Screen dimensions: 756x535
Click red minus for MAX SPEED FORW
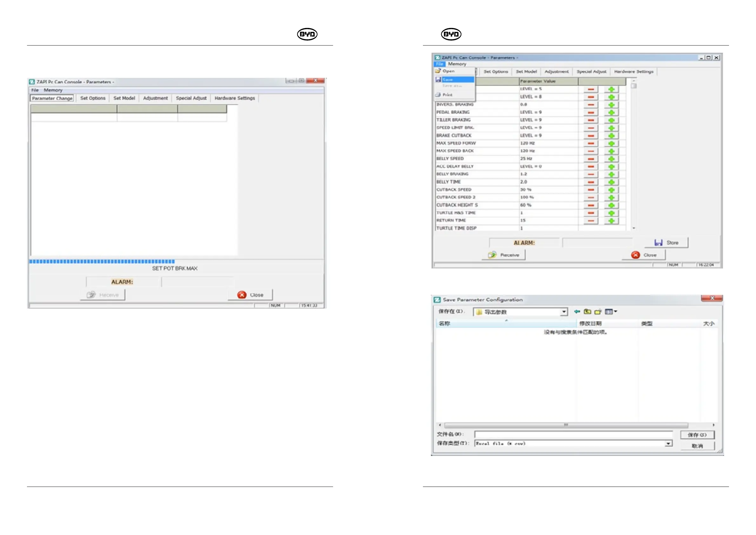(x=591, y=143)
